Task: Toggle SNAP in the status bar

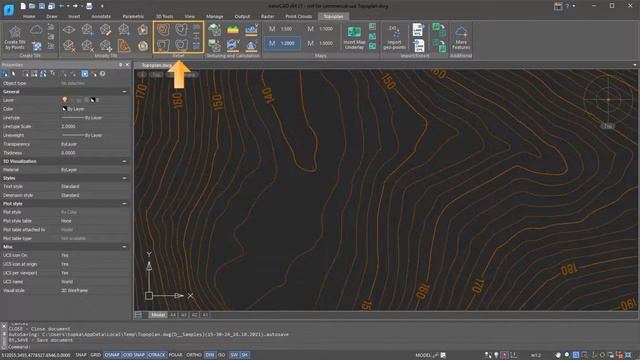Action: [81, 355]
